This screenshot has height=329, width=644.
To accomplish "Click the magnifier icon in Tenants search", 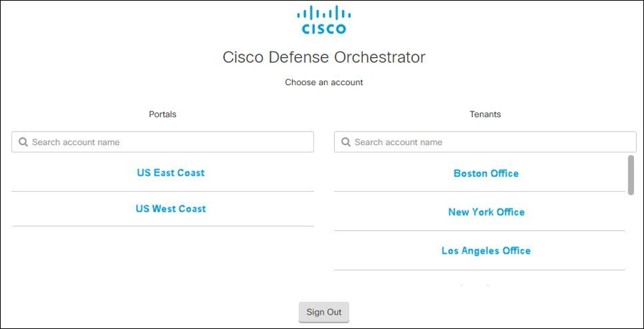I will (346, 142).
